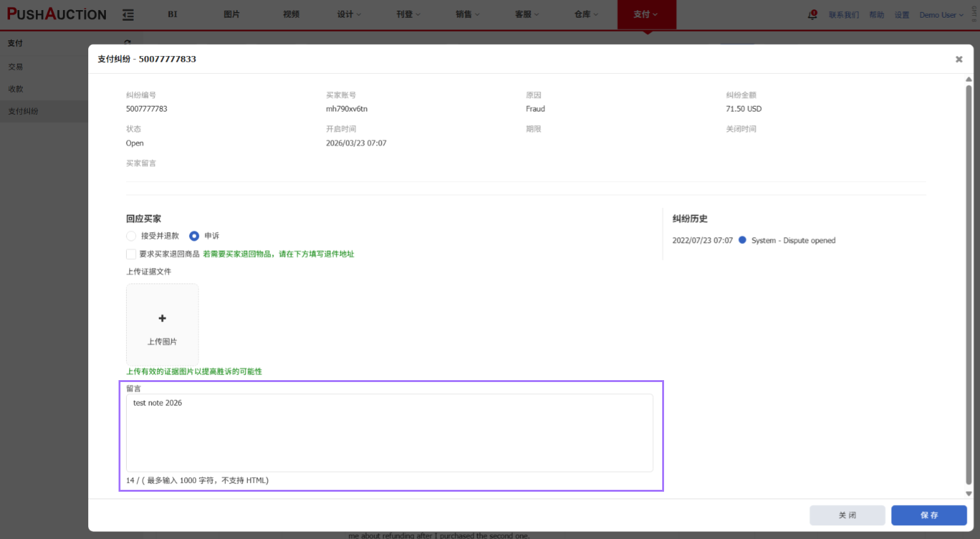The width and height of the screenshot is (980, 539).
Task: Select the 申诉 radio option
Action: pos(194,236)
